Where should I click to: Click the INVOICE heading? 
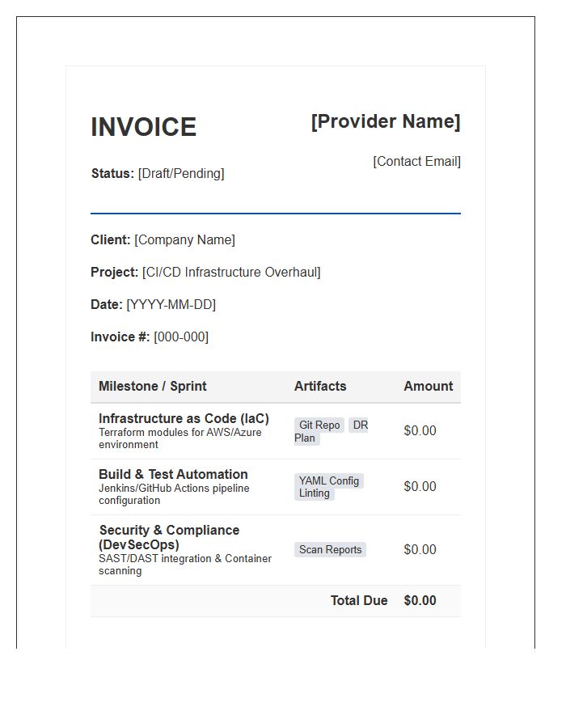(143, 127)
